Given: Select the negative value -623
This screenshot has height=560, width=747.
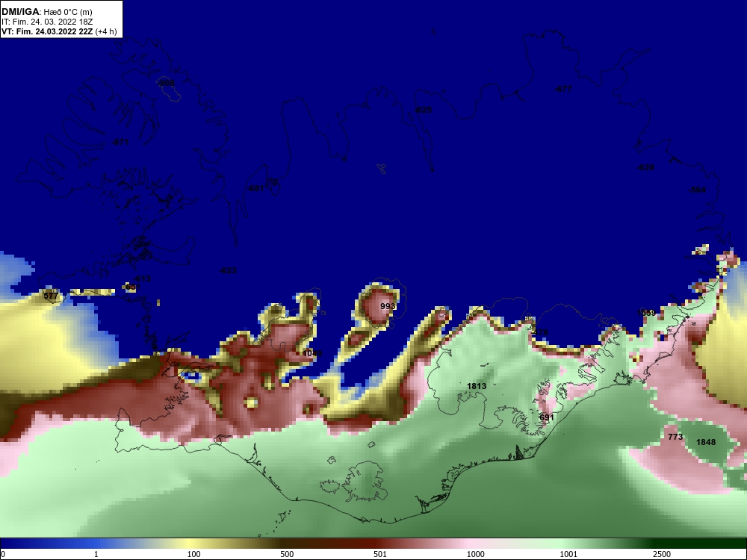Looking at the screenshot, I should pyautogui.click(x=228, y=270).
